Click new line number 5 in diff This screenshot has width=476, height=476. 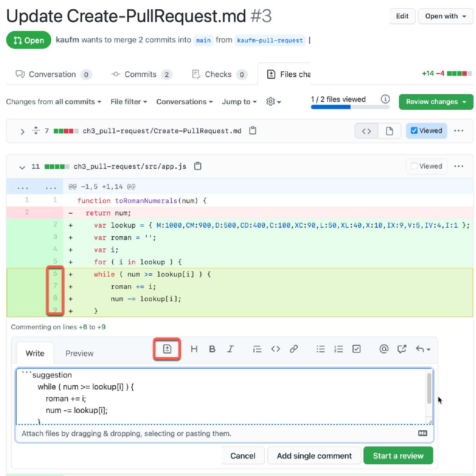55,261
